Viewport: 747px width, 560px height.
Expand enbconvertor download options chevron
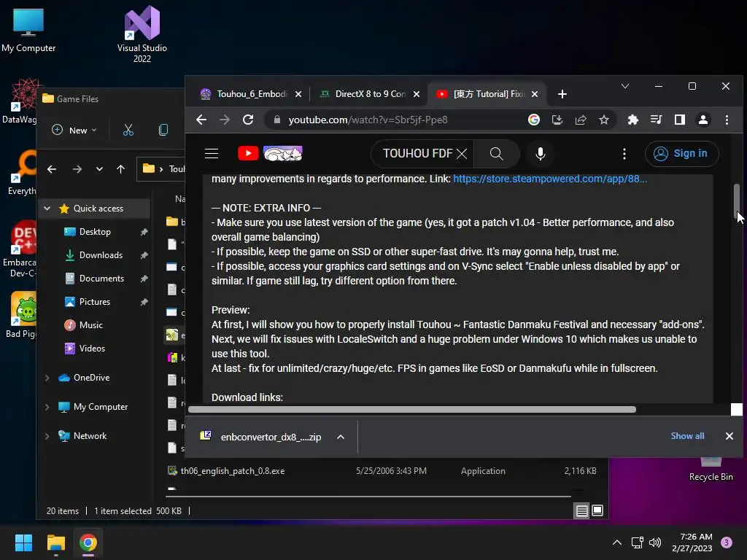pos(341,437)
